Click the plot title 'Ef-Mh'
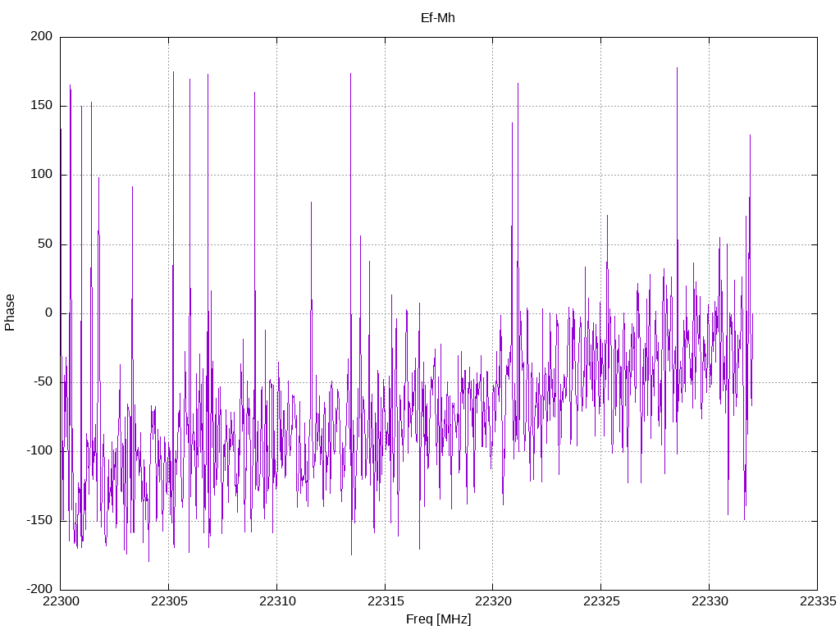 point(438,18)
